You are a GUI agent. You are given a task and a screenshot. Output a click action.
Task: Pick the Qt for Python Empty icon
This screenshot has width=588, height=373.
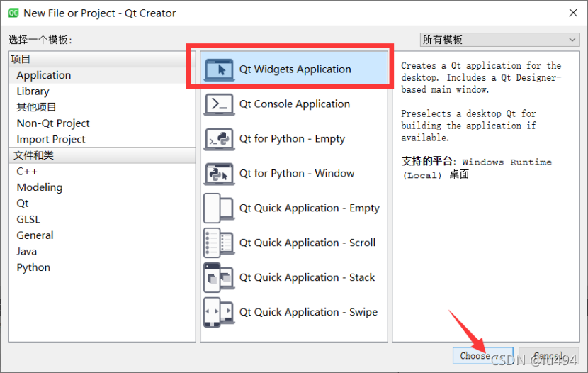(x=219, y=139)
